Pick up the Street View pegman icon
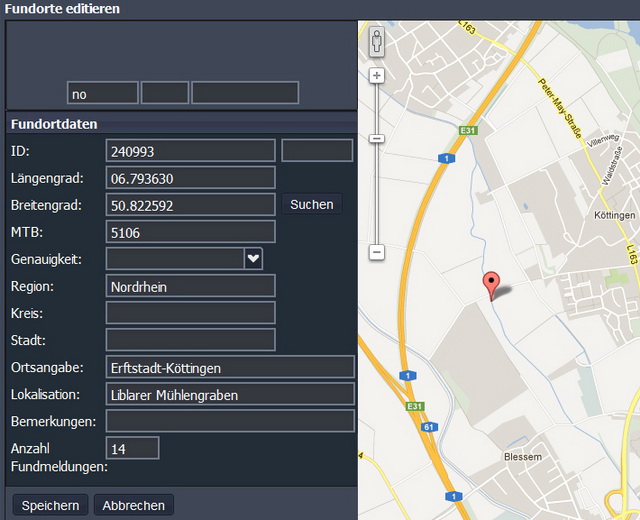This screenshot has width=640, height=520. pos(377,41)
